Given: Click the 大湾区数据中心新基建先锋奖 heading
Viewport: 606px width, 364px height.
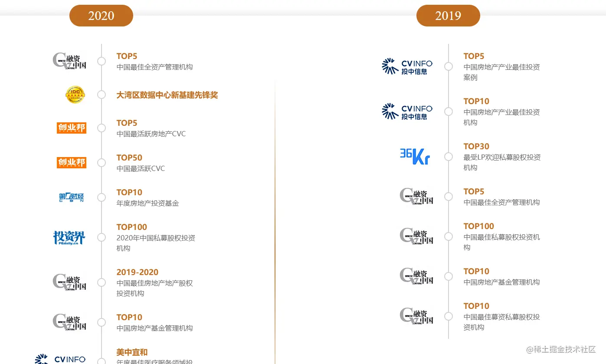Looking at the screenshot, I should (167, 95).
